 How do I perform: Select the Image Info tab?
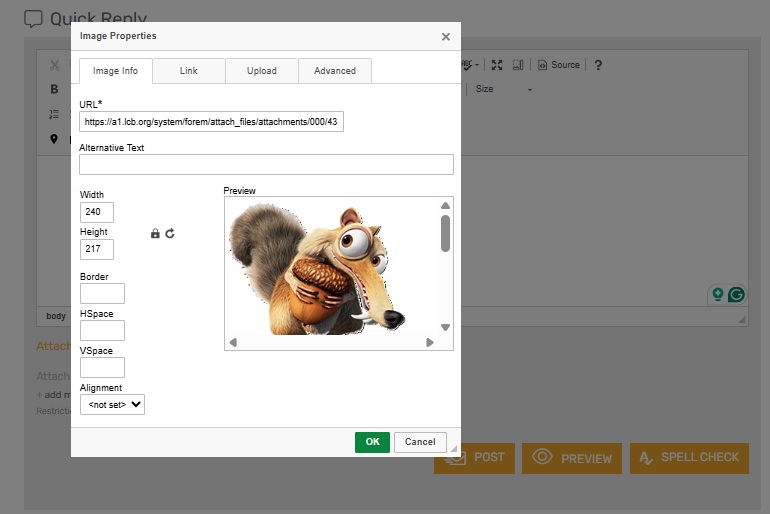116,71
